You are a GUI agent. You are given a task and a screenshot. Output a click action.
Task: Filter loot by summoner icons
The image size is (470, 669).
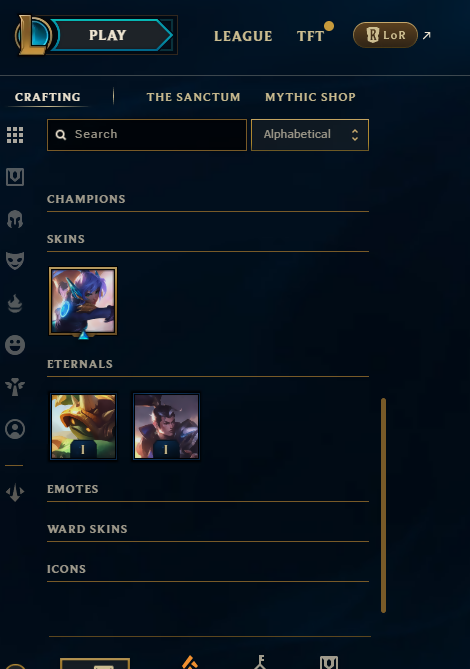pos(15,429)
